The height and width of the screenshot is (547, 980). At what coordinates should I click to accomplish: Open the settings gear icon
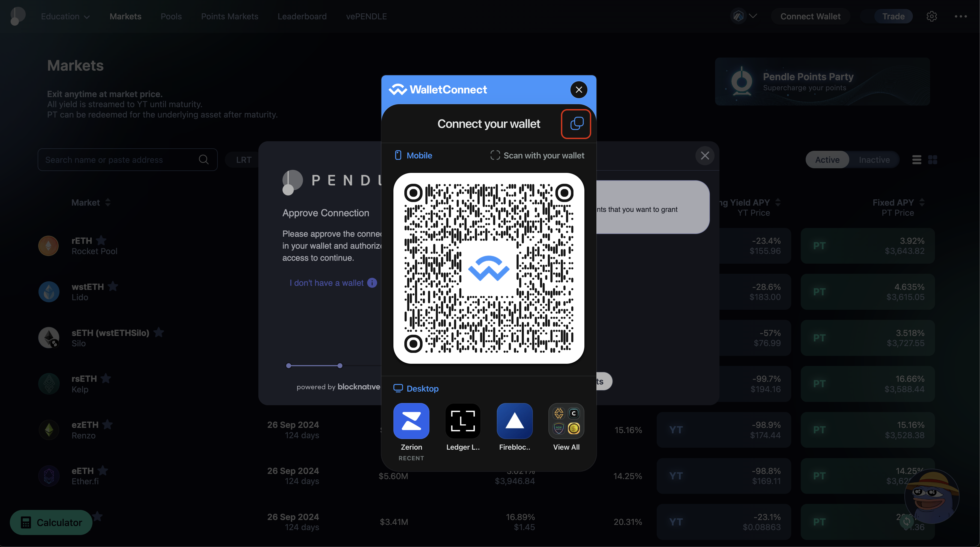point(931,16)
